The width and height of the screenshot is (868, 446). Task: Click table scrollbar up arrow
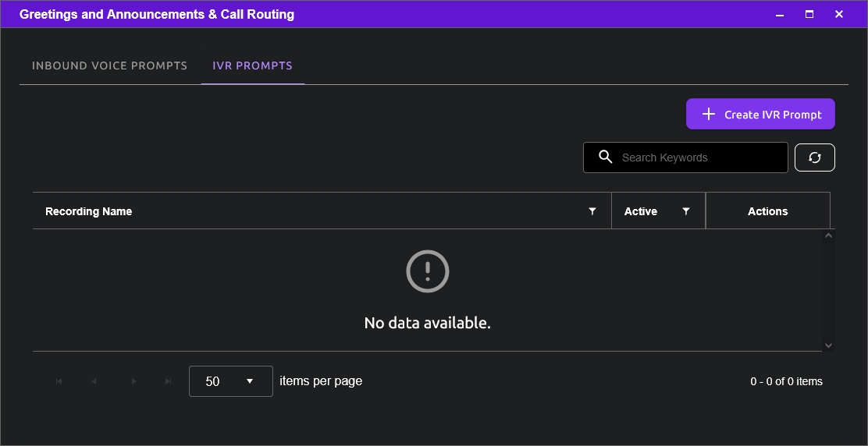[828, 235]
